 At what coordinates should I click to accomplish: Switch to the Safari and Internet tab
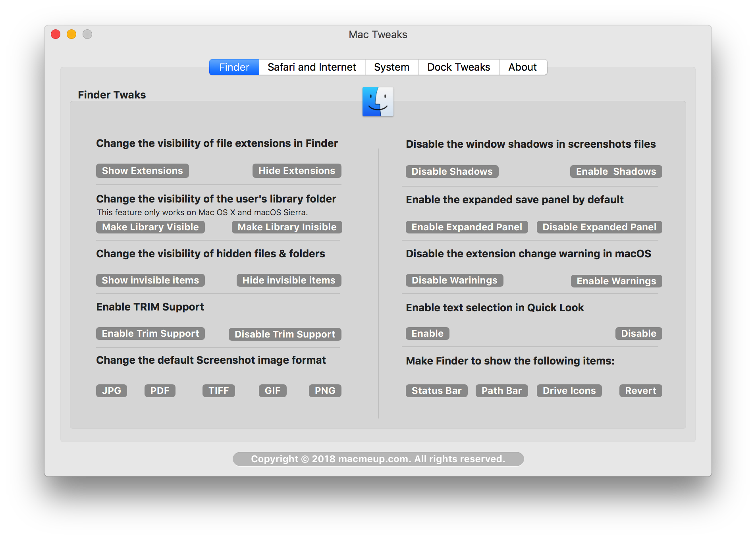312,67
